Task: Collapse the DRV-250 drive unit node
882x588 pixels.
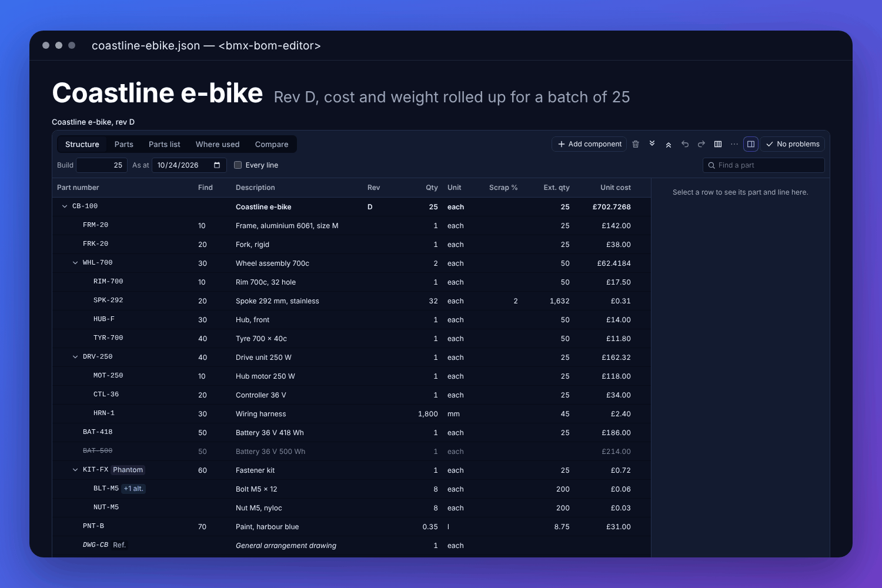Action: (x=75, y=357)
